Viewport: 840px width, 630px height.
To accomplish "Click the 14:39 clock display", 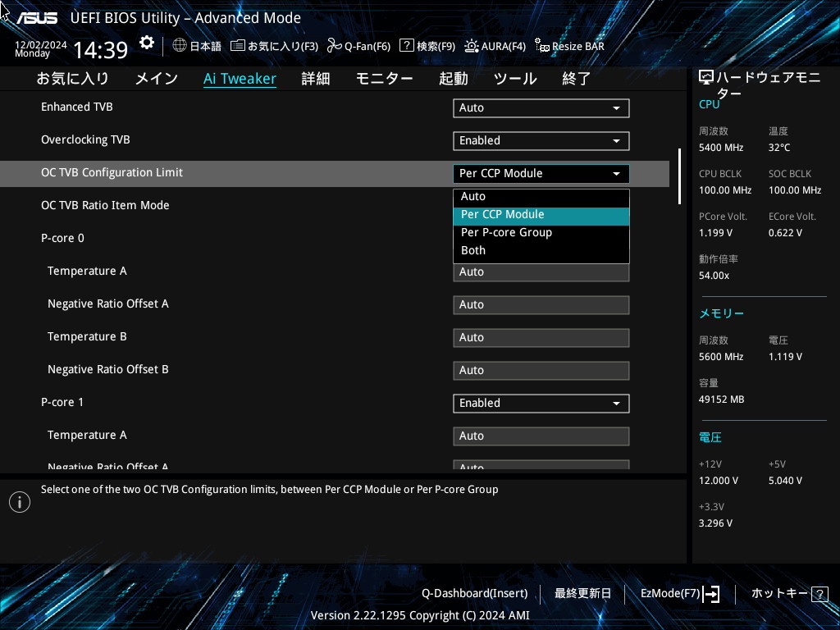I will pyautogui.click(x=101, y=50).
